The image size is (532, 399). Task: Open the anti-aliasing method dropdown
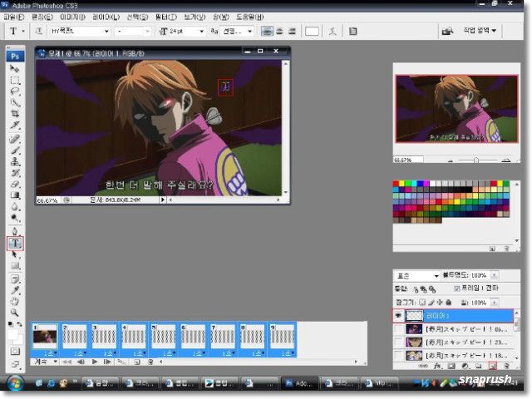250,32
